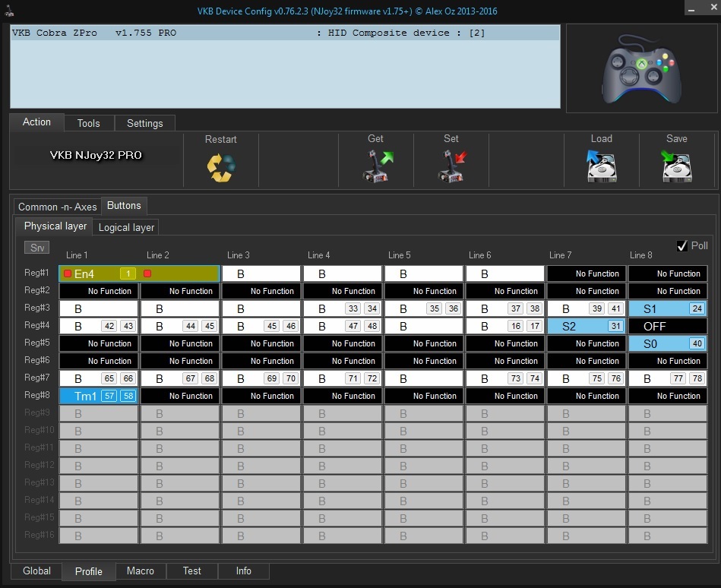
Task: Click the VKB Cobra ZPro device entry
Action: tap(285, 33)
